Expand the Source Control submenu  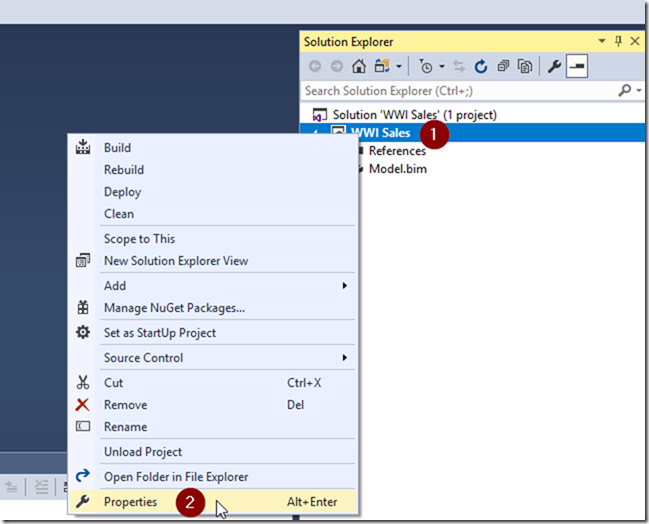pos(212,358)
